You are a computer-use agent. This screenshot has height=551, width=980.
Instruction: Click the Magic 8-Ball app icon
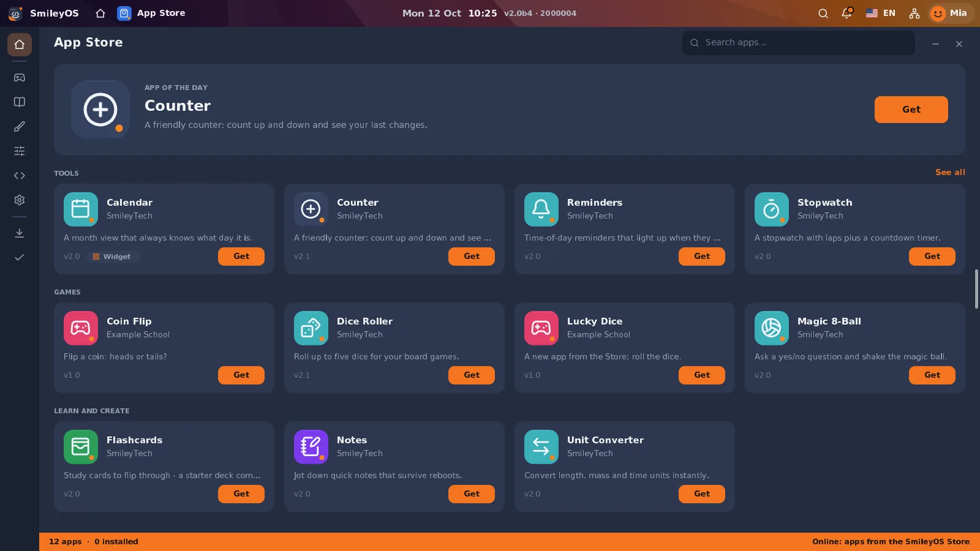pos(772,328)
